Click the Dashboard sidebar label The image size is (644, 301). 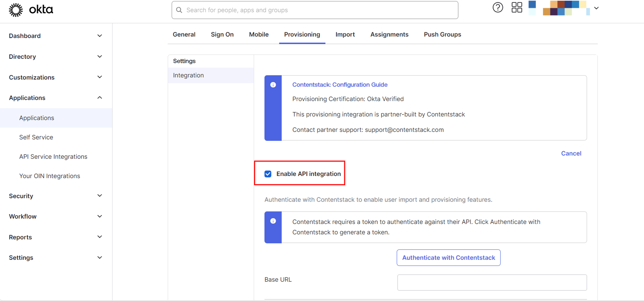pyautogui.click(x=24, y=36)
